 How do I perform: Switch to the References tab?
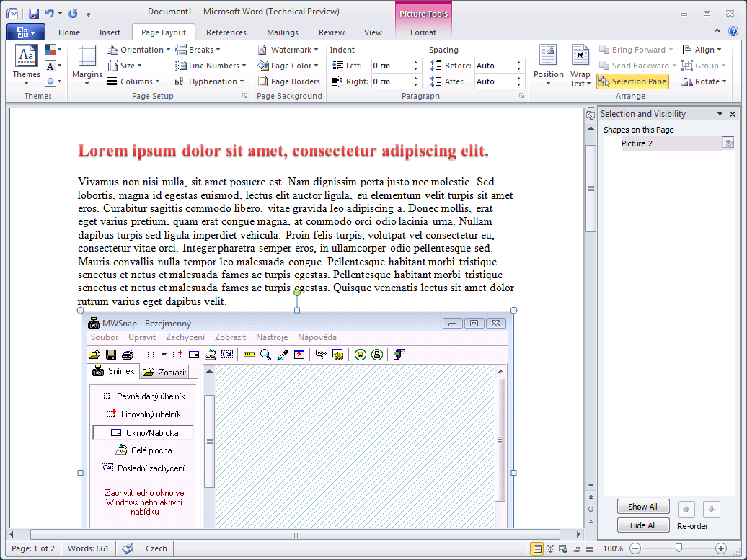tap(226, 32)
